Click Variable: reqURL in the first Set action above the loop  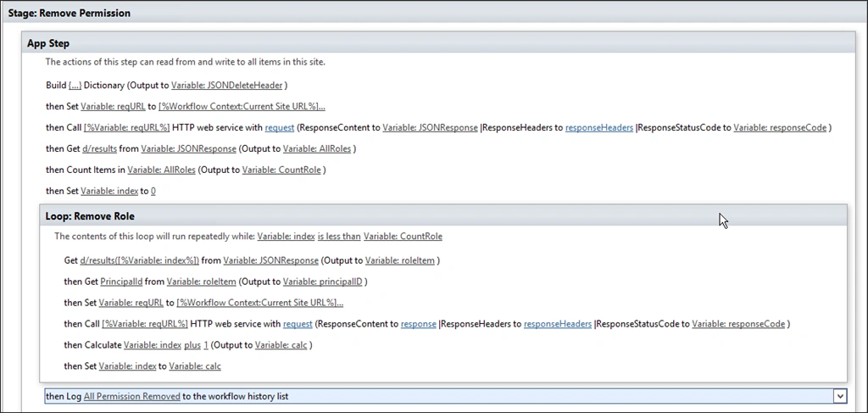[x=114, y=106]
